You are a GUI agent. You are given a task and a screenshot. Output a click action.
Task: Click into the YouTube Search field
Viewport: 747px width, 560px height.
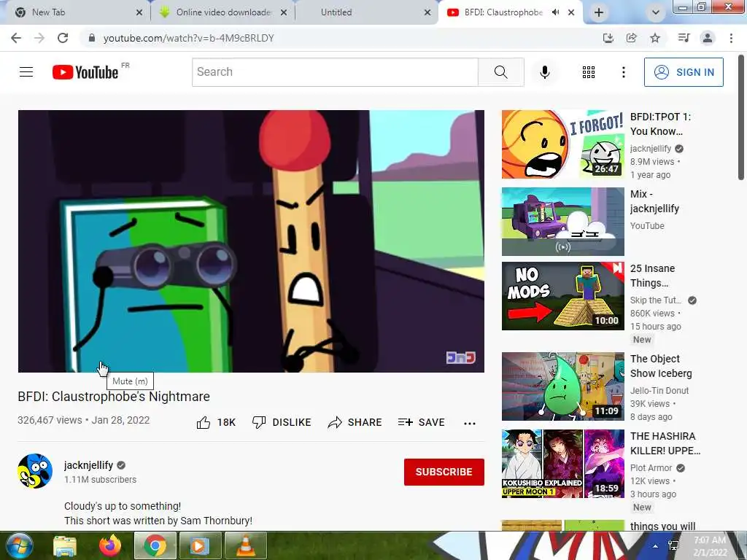pyautogui.click(x=335, y=72)
